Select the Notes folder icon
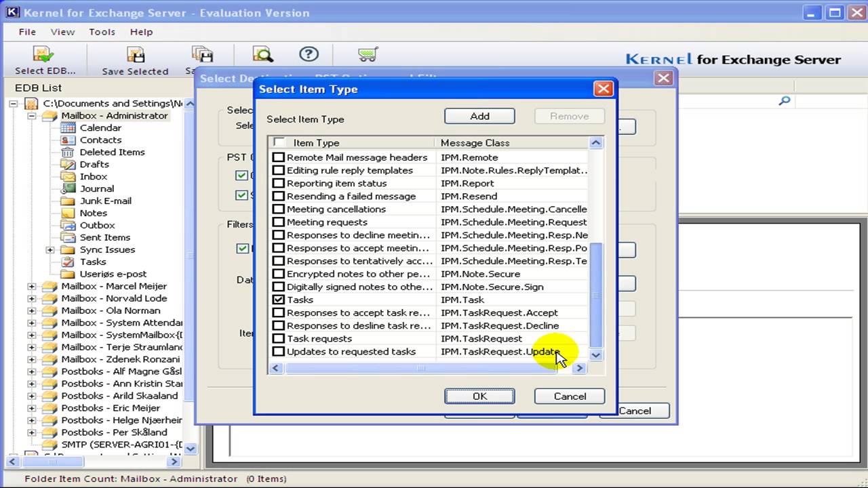This screenshot has width=868, height=488. pos(68,213)
